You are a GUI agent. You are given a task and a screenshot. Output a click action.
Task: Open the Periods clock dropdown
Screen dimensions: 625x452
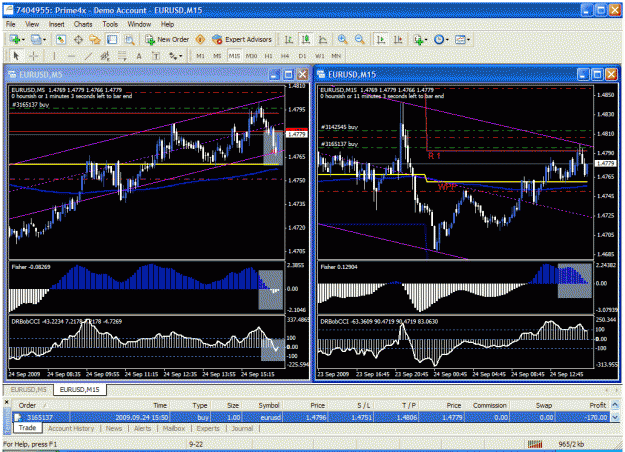point(441,39)
